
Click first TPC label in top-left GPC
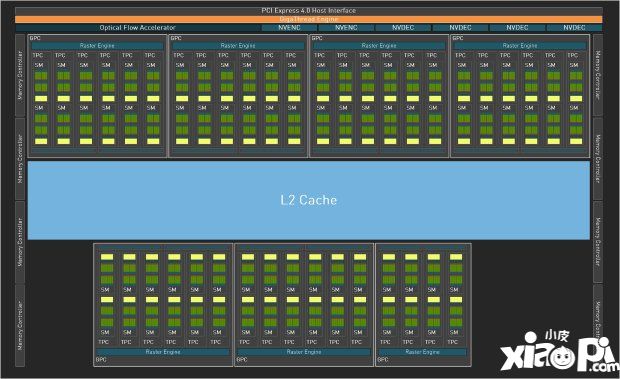38,55
